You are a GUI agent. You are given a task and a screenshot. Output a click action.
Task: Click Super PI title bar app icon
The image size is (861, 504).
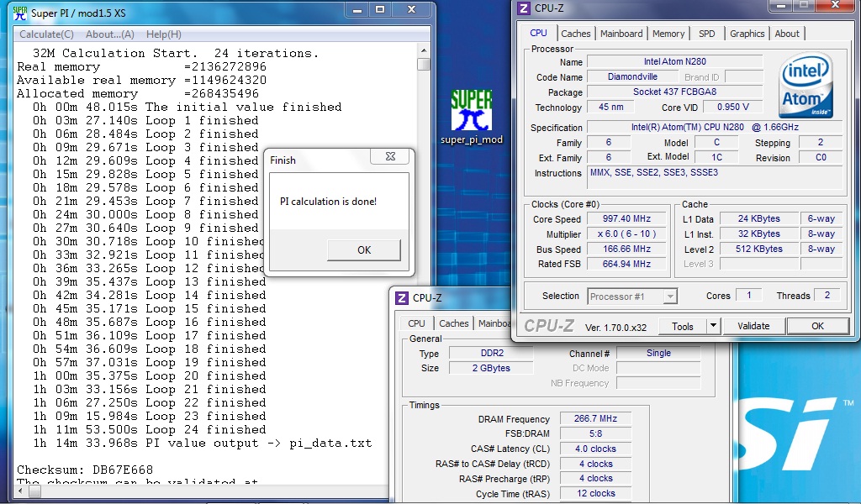20,13
